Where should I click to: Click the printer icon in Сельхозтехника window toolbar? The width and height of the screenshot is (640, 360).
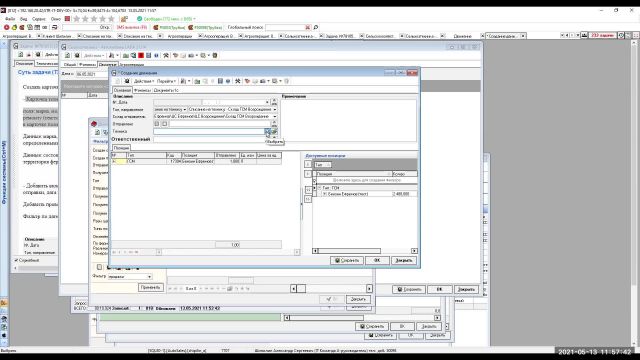coord(191,56)
